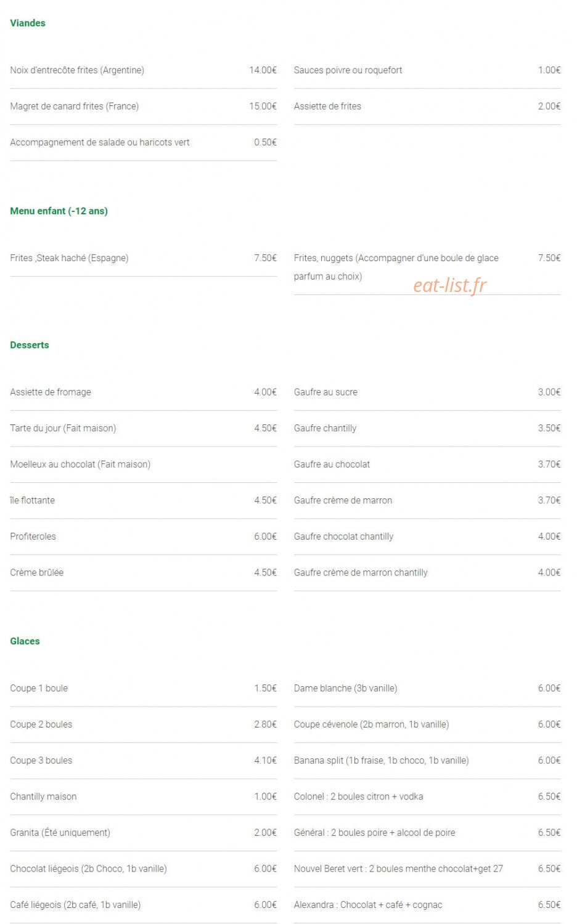
Task: Click the 2.80€ Coupe 2 boules price
Action: 265,724
